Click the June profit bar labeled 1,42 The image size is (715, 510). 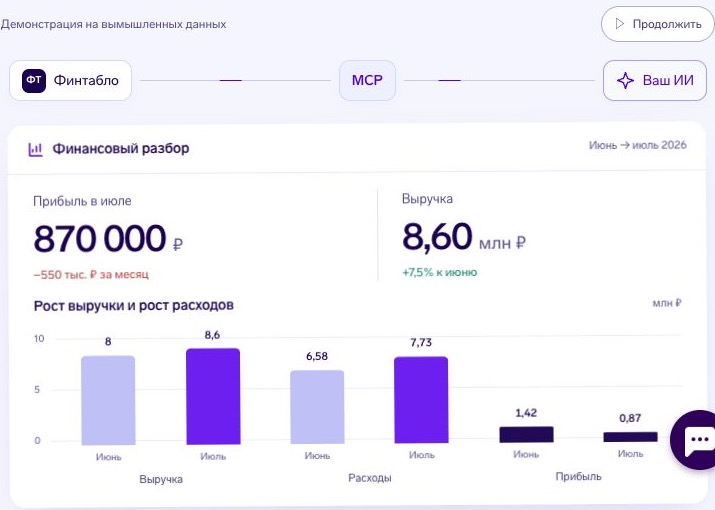click(526, 434)
